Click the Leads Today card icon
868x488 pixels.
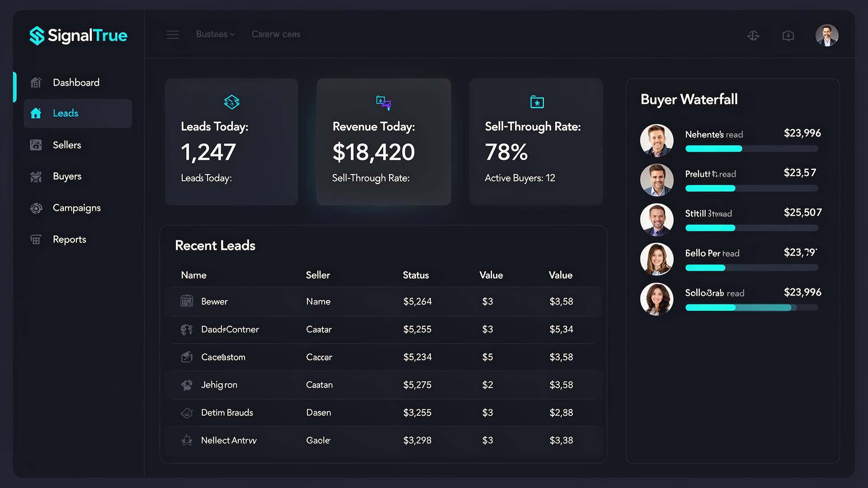[231, 102]
